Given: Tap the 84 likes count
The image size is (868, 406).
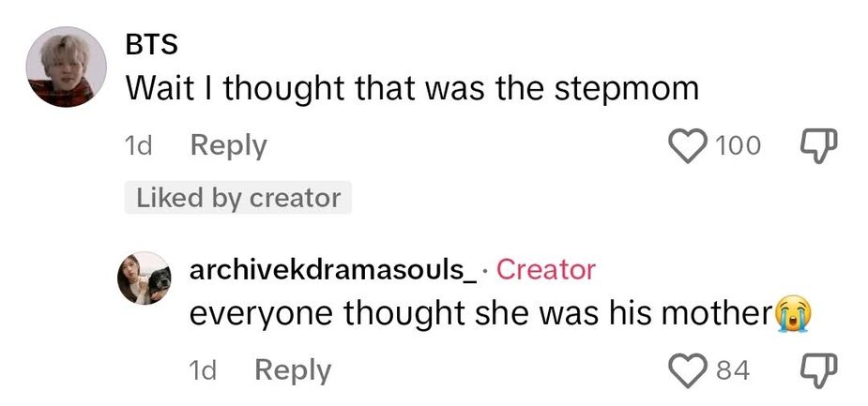Looking at the screenshot, I should [x=733, y=370].
